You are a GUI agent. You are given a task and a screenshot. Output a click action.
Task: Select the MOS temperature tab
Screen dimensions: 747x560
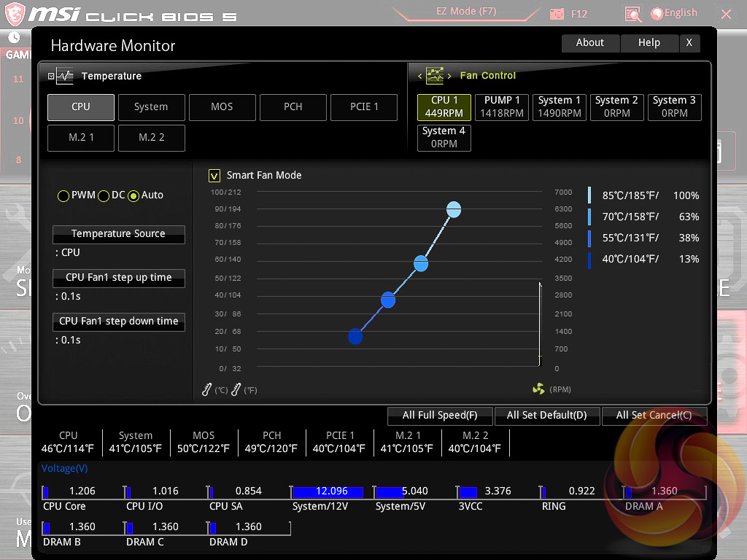point(222,107)
